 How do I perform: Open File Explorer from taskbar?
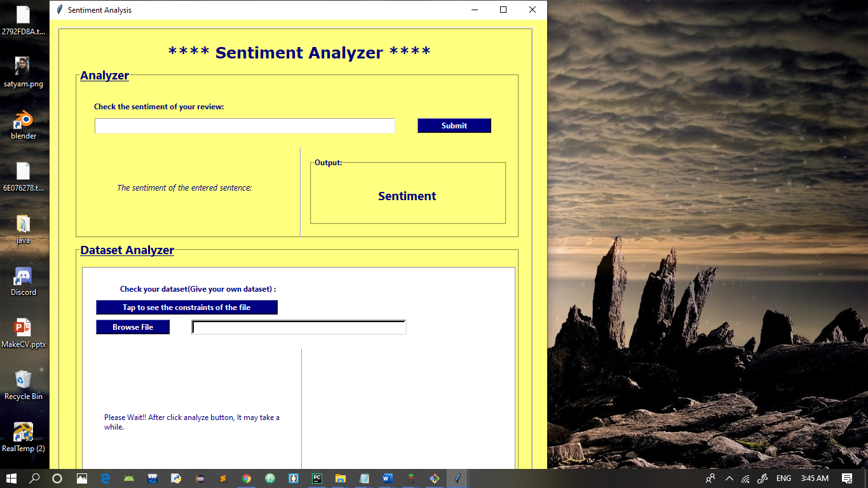(x=341, y=478)
